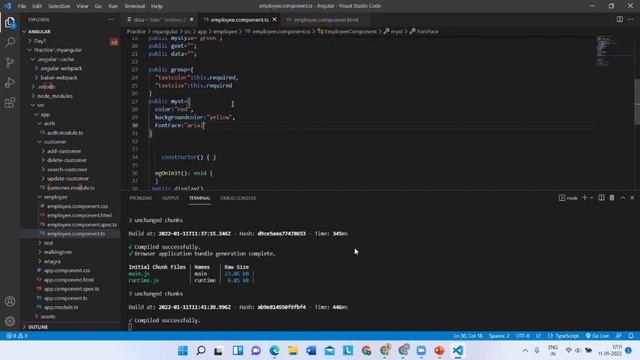
Task: Open the terminal launch profile dropdown
Action: (x=591, y=198)
